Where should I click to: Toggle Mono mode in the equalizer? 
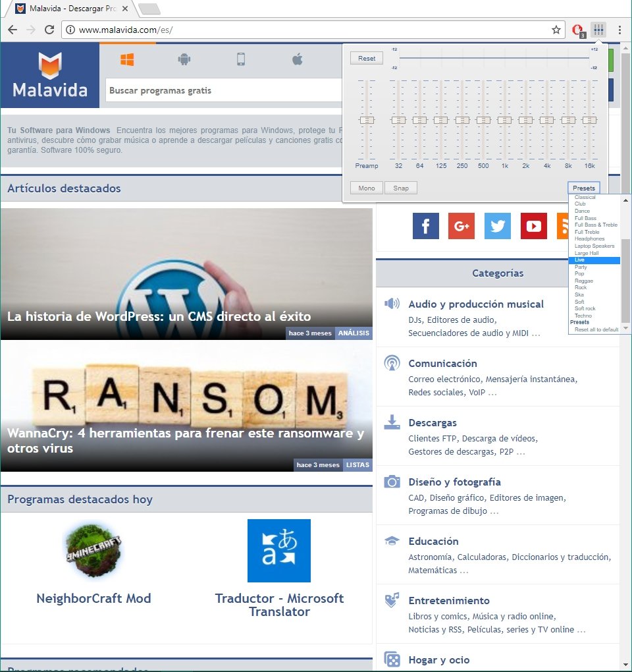(367, 188)
